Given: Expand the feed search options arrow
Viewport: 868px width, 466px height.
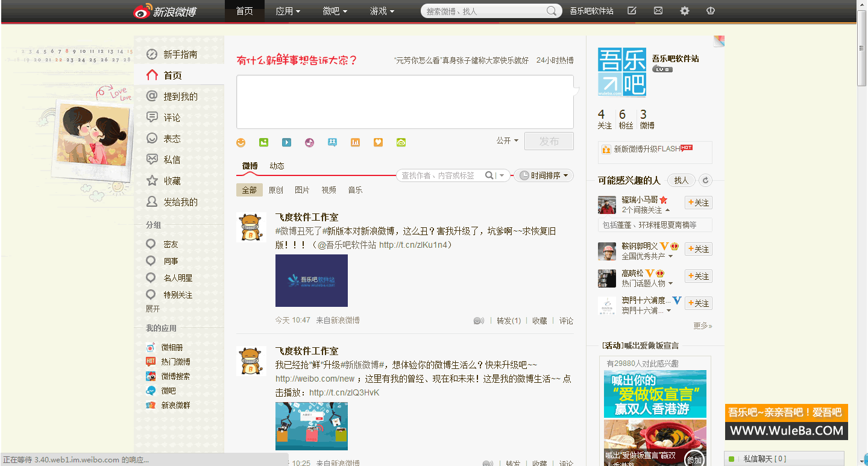Looking at the screenshot, I should 502,176.
